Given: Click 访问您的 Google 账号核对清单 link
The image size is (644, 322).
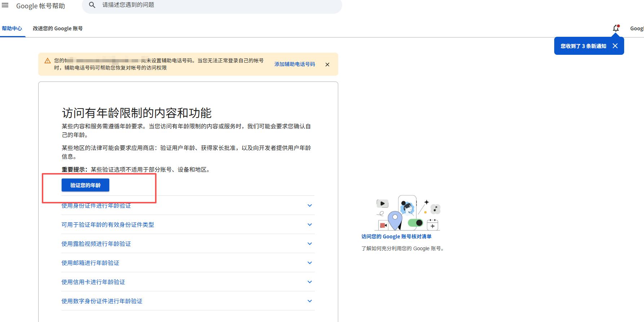Looking at the screenshot, I should pyautogui.click(x=396, y=237).
